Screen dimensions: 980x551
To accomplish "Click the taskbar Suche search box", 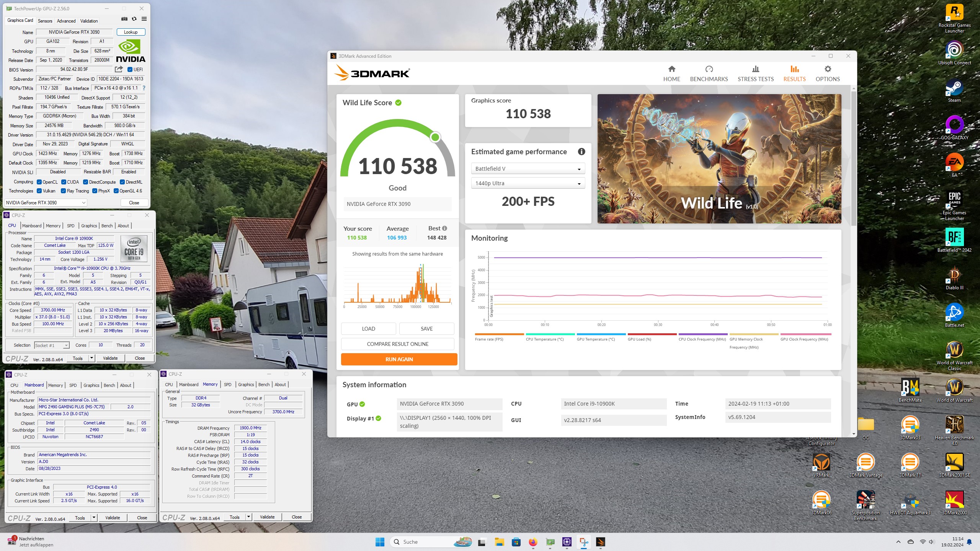I will point(431,542).
